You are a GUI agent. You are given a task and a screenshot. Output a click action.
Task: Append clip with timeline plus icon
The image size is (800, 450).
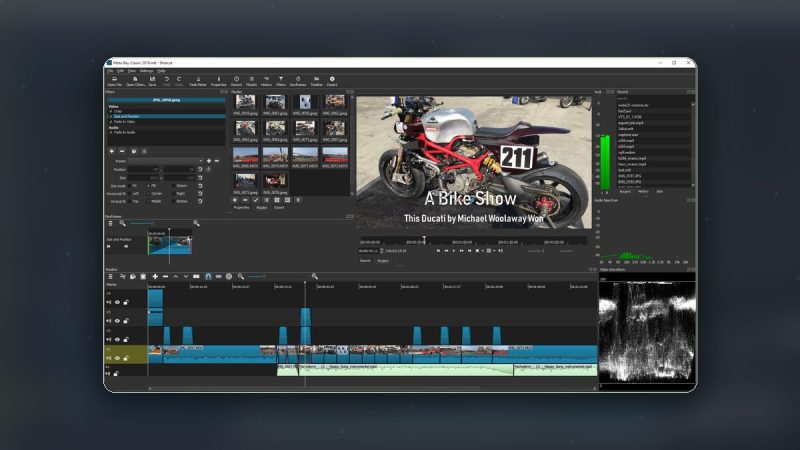pos(155,276)
